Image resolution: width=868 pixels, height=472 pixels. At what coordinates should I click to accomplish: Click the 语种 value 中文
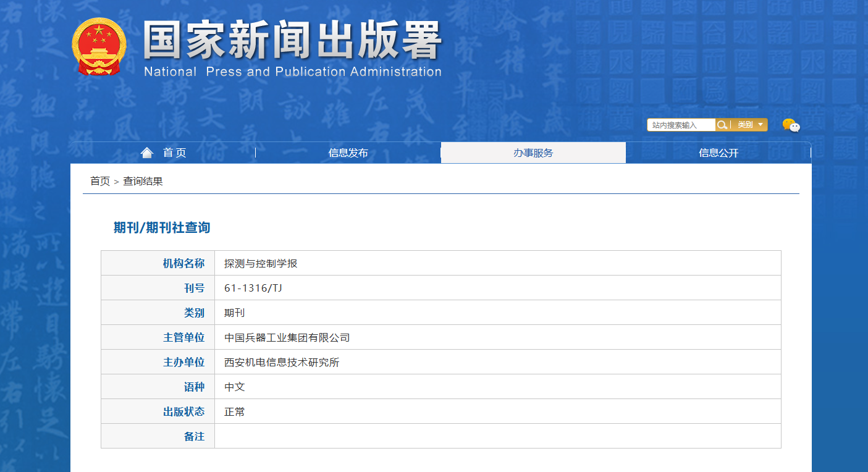click(x=235, y=387)
